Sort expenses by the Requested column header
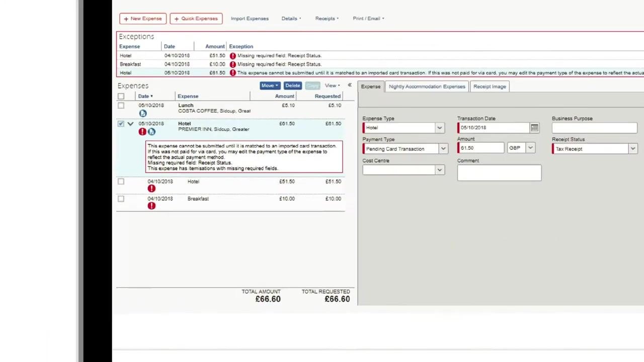The width and height of the screenshot is (644, 362). (328, 96)
